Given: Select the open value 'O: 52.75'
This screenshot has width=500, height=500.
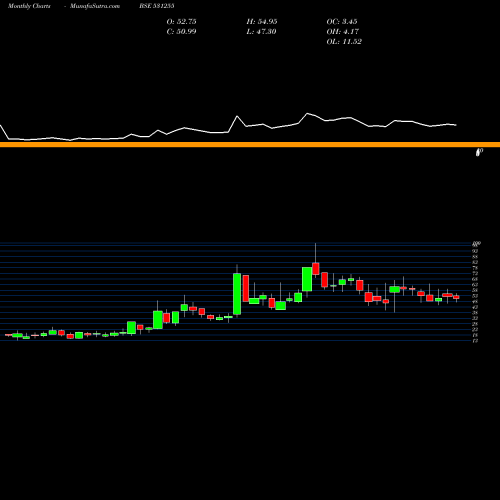Looking at the screenshot, I should 182,22.
